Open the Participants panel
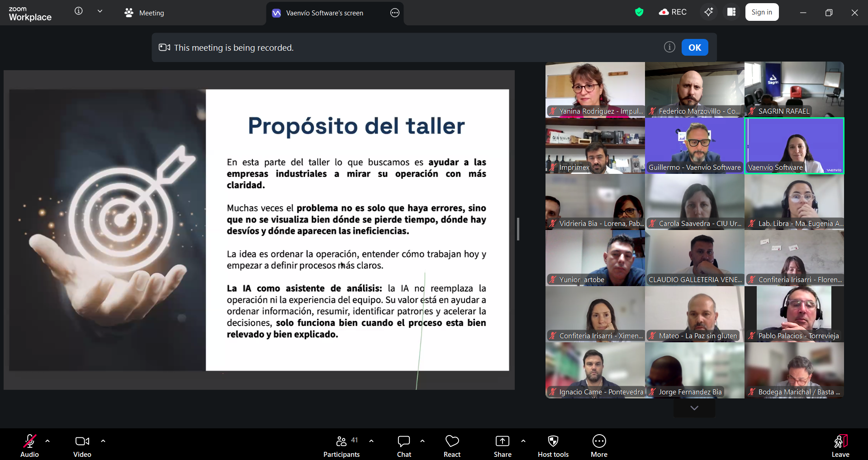 pos(342,446)
